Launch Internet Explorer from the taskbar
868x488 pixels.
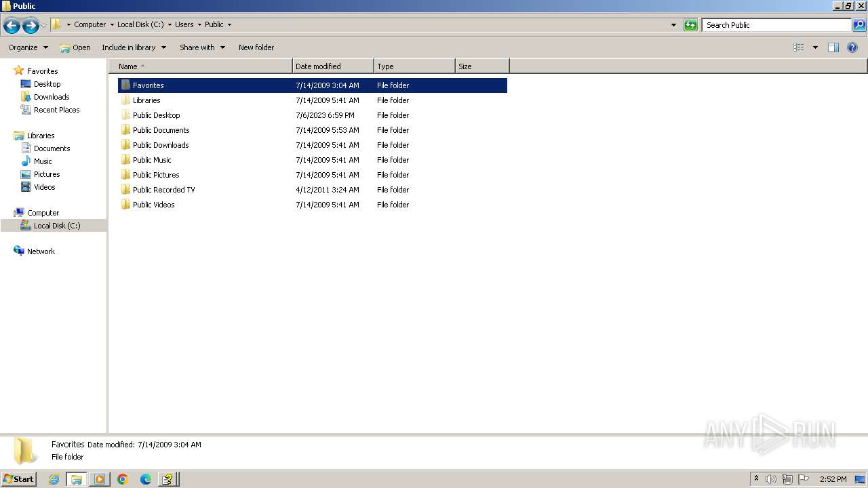point(54,479)
